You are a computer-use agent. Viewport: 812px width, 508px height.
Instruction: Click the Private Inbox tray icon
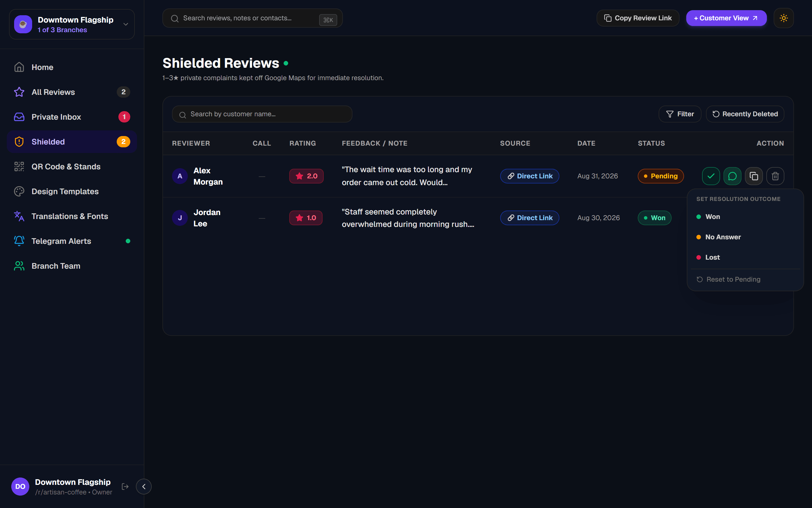[x=19, y=117]
